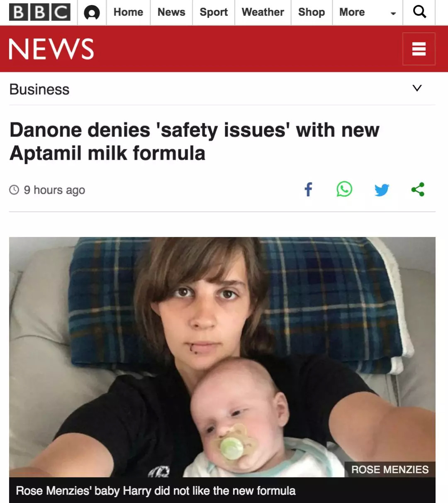Open the hamburger menu in the red News bar
The height and width of the screenshot is (503, 448).
tap(419, 49)
